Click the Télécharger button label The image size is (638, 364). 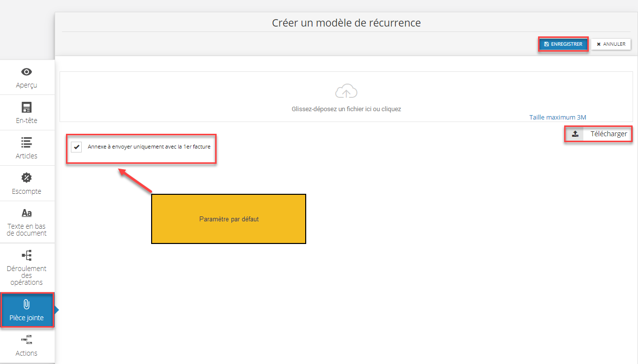click(x=608, y=134)
